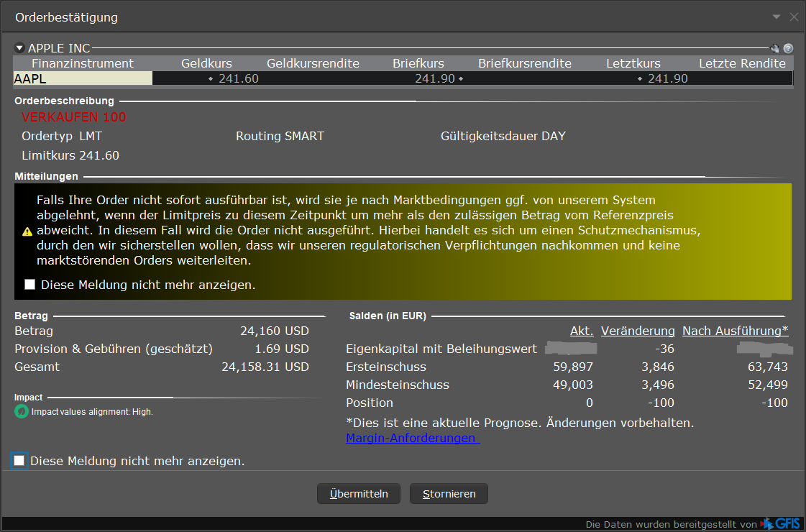Click the Salden (in EUR) section heading

tap(388, 316)
